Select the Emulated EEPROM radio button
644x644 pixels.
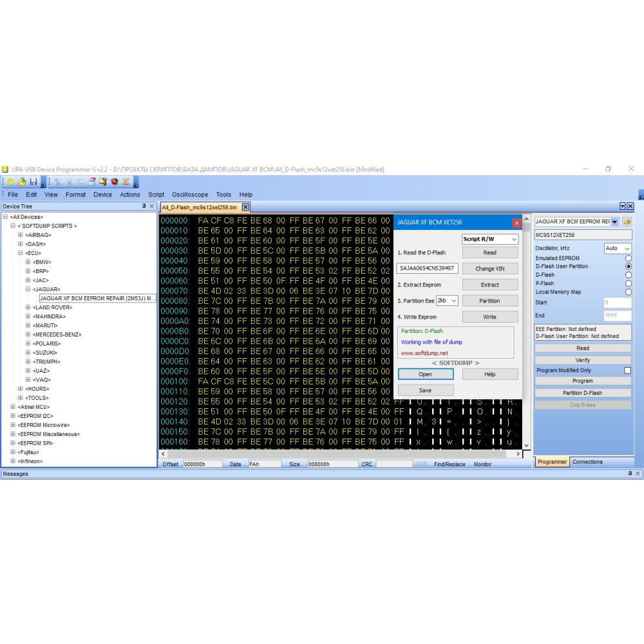pos(629,258)
